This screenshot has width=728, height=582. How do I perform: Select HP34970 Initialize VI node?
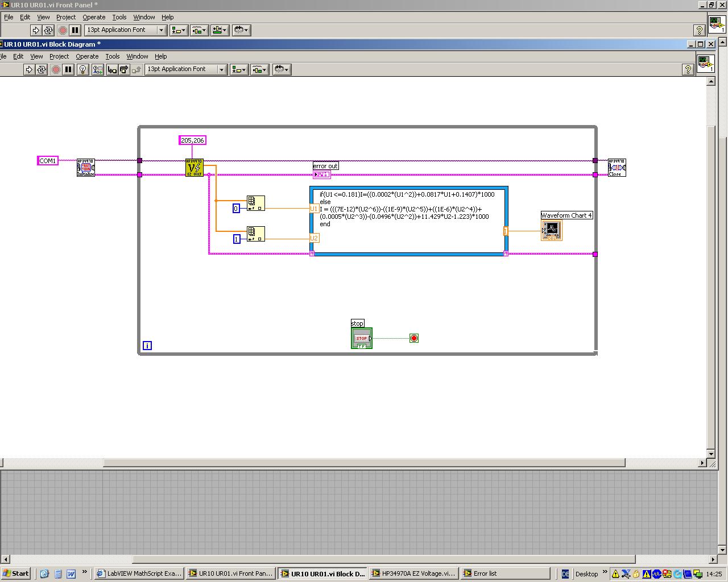click(x=85, y=168)
